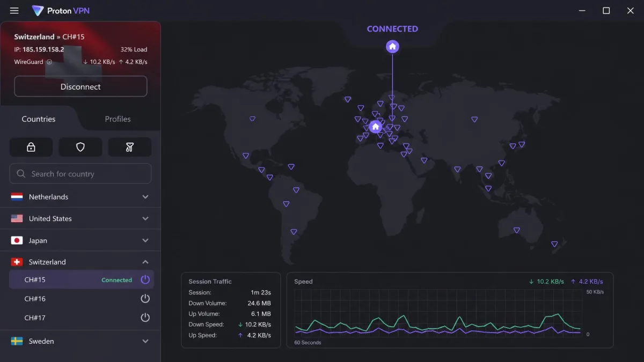644x362 pixels.
Task: Expand the Sweden server list
Action: tap(145, 341)
